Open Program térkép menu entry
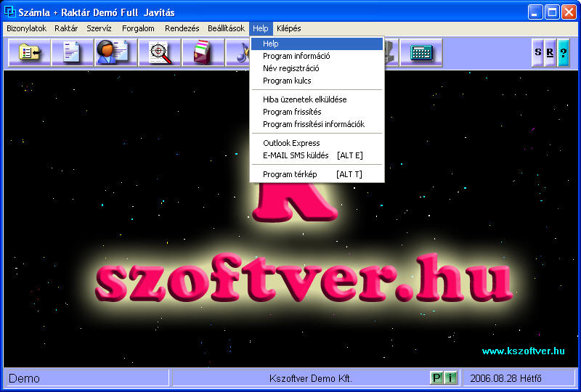This screenshot has width=581, height=392. (x=317, y=174)
